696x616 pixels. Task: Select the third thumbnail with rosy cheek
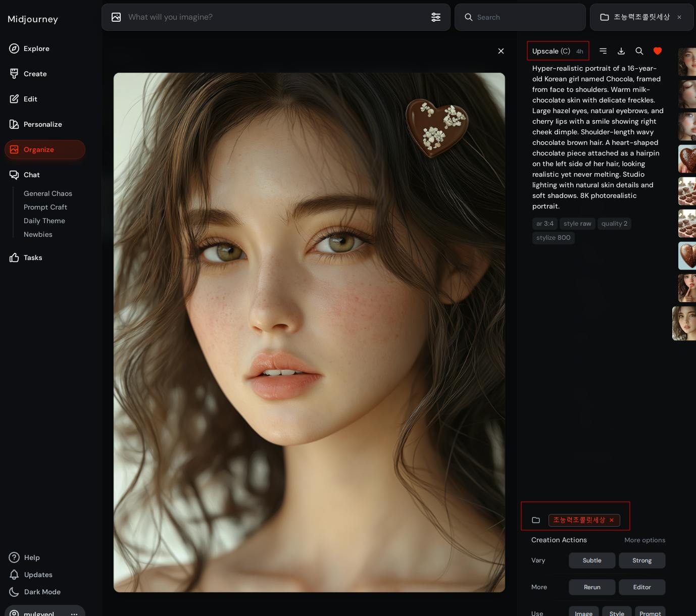coord(687,127)
